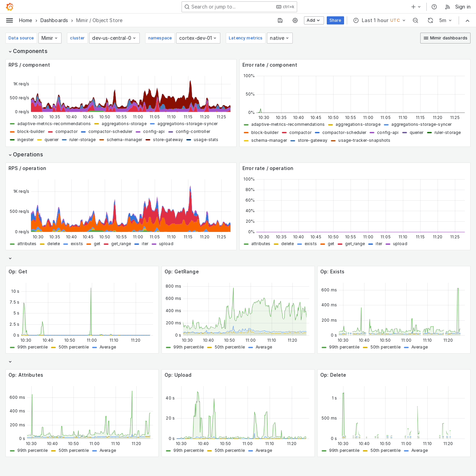Viewport: 476px width, 476px height.
Task: Go to Home breadcrumb
Action: click(26, 20)
